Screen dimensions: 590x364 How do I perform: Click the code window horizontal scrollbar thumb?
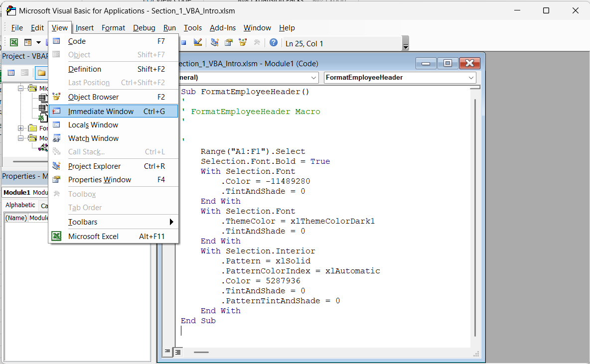(x=201, y=353)
